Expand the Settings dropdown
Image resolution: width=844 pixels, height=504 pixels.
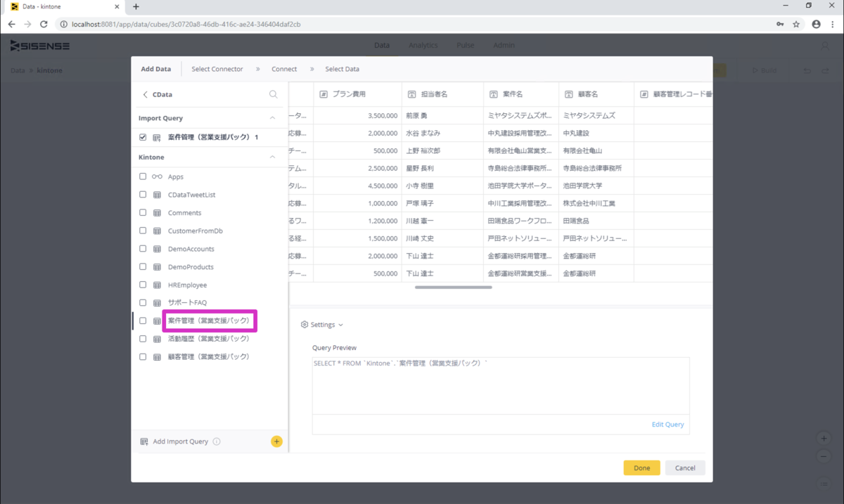coord(322,325)
